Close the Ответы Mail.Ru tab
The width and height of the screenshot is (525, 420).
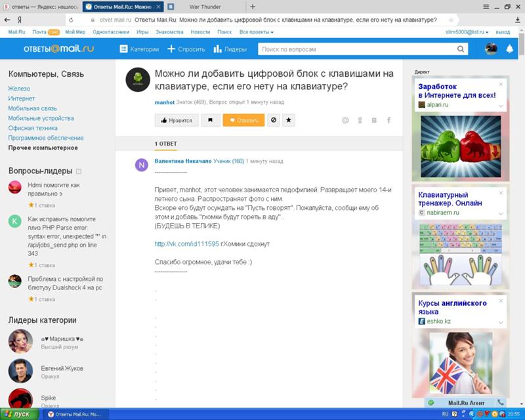point(158,7)
